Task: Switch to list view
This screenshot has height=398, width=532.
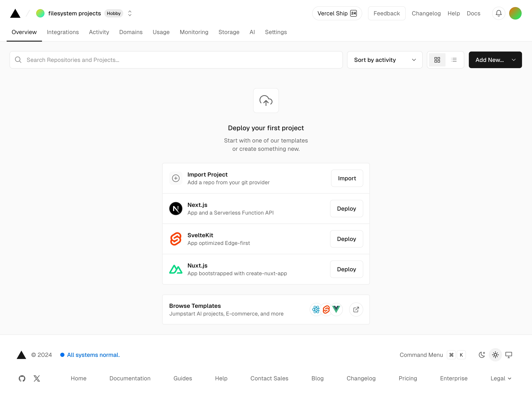Action: [454, 60]
